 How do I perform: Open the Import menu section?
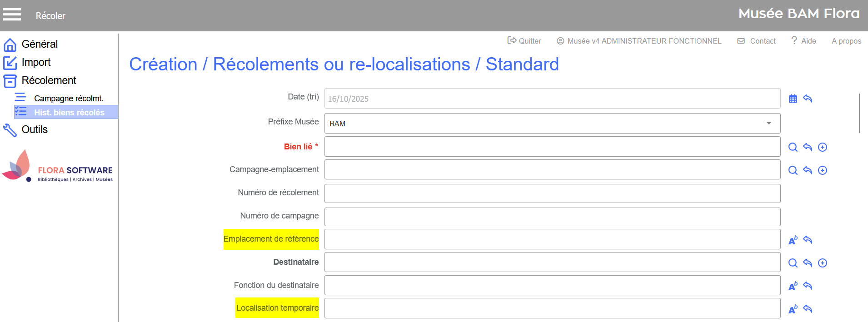36,62
